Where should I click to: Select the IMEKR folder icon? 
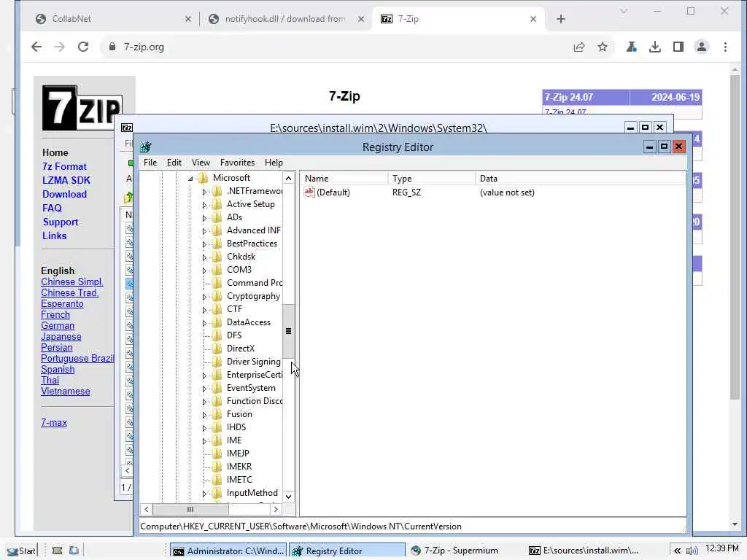217,467
